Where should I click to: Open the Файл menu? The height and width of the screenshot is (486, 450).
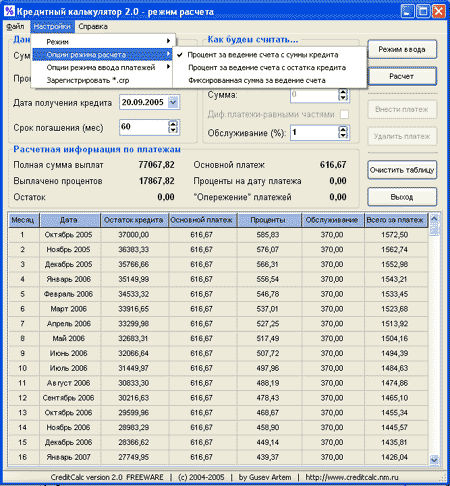15,26
